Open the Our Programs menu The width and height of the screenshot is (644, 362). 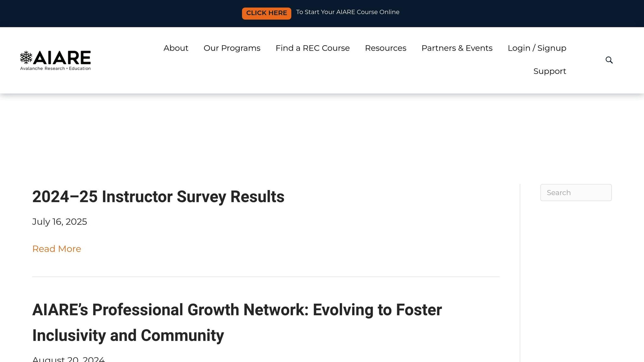click(x=232, y=48)
